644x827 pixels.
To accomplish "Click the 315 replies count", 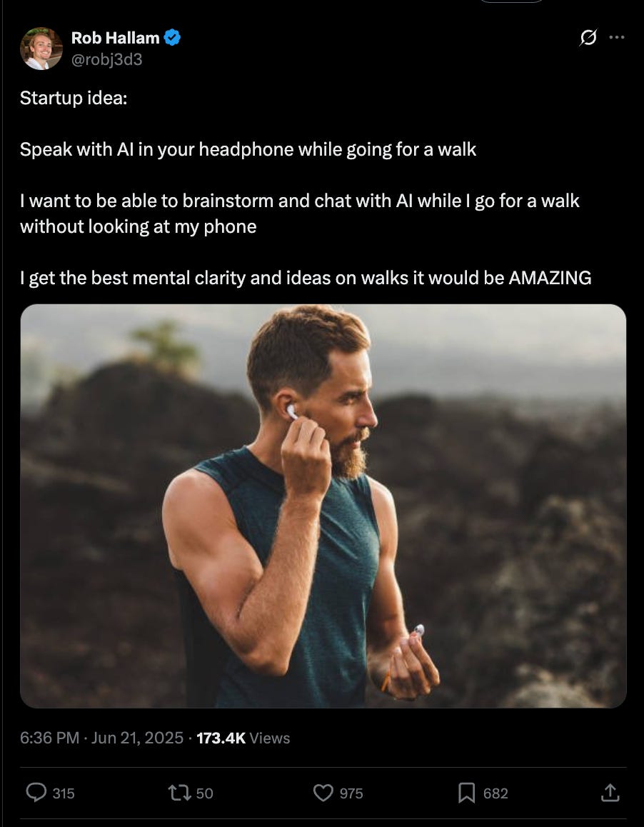I will [64, 793].
